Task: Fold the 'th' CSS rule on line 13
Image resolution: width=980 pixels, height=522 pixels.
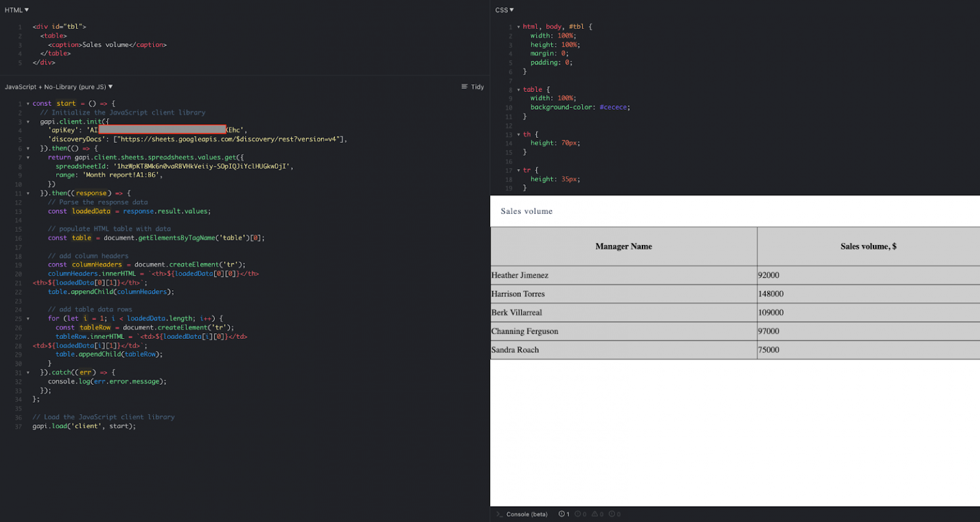Action: pos(518,135)
